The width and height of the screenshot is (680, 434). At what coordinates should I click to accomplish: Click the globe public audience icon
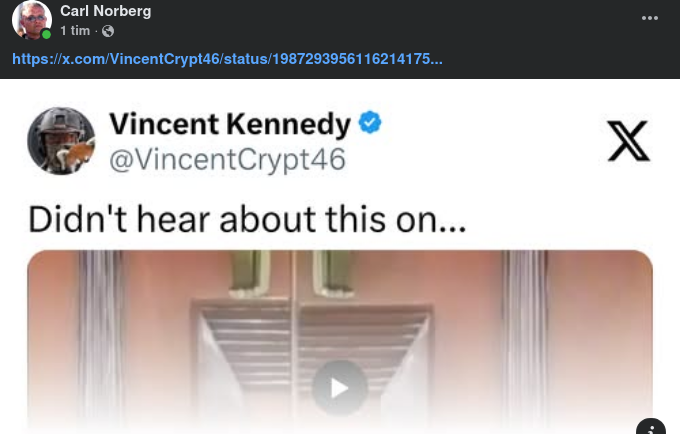coord(108,31)
